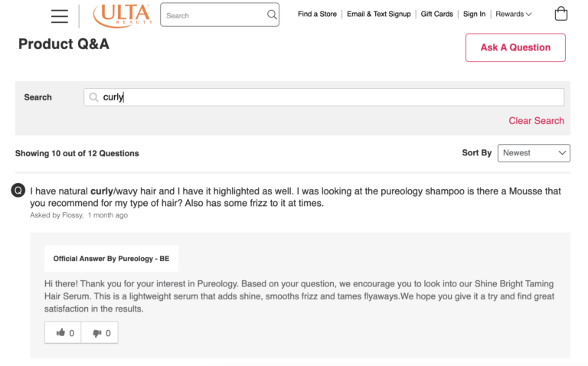Click the round Q question badge

click(19, 190)
